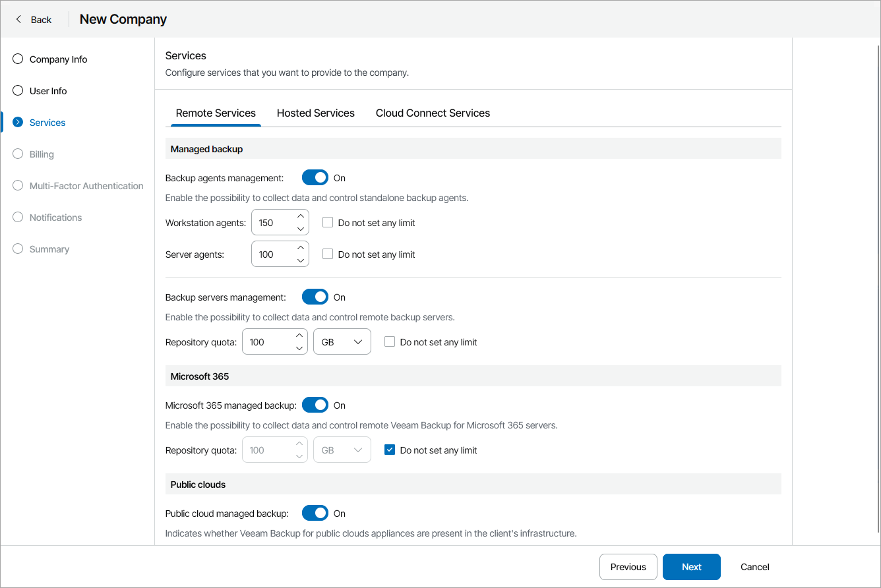Switch to the Hosted Services tab
The width and height of the screenshot is (881, 588).
[315, 113]
